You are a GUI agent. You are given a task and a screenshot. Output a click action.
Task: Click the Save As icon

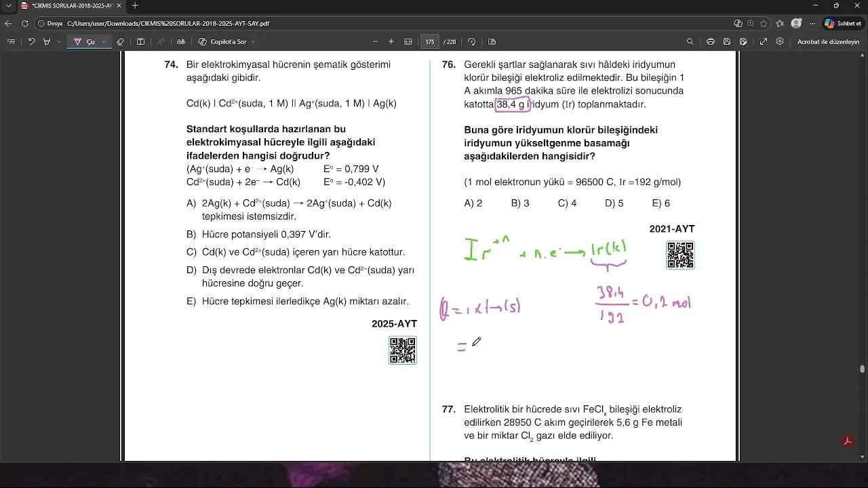tap(744, 41)
